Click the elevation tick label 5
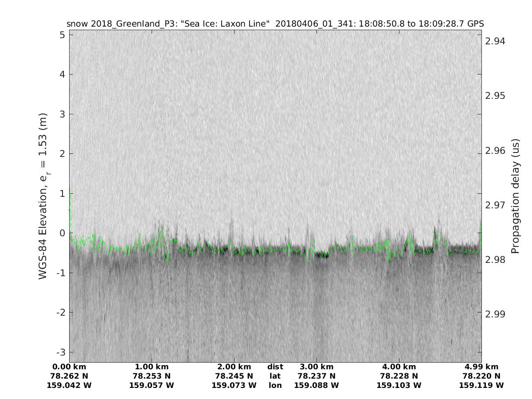The height and width of the screenshot is (399, 532). pyautogui.click(x=62, y=35)
